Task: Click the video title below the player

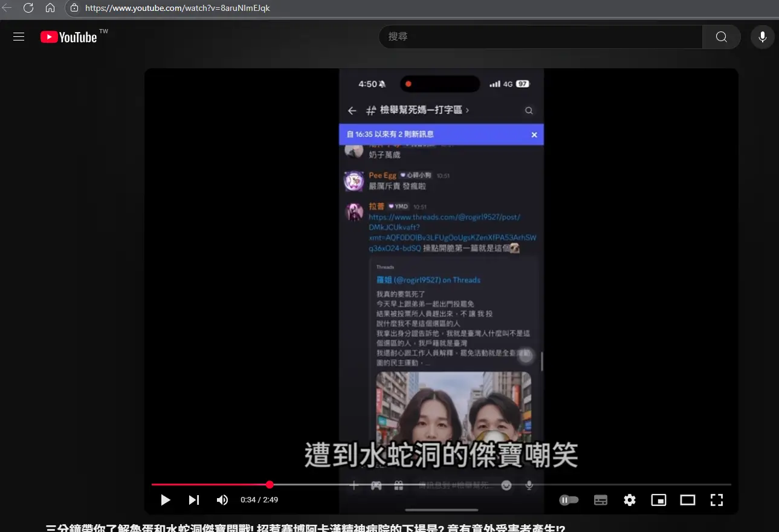Action: pos(306,528)
